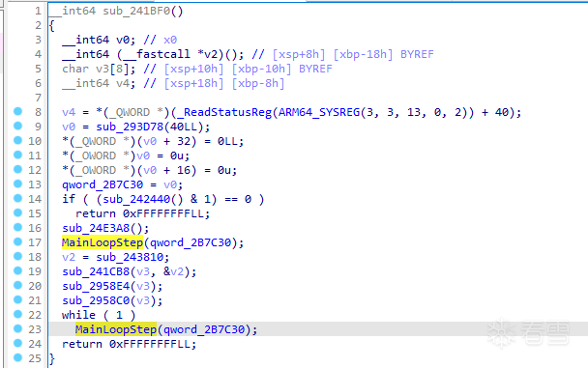Viewport: 588px width, 368px height.
Task: Click *v2 function pointer declaration on line 4
Action: click(x=208, y=54)
